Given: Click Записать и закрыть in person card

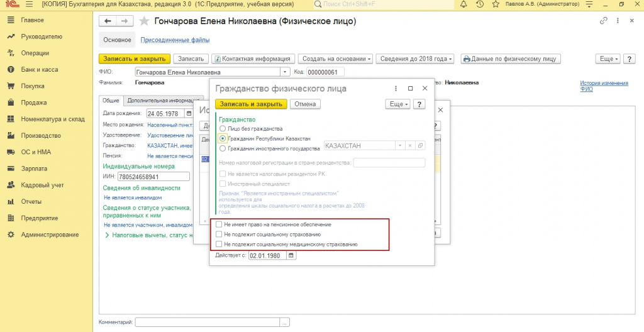Looking at the screenshot, I should 135,58.
